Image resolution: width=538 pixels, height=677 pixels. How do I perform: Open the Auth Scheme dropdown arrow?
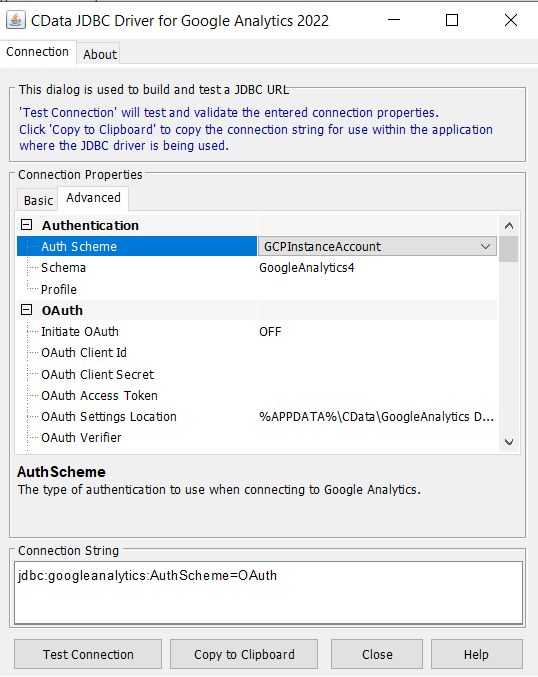point(485,247)
